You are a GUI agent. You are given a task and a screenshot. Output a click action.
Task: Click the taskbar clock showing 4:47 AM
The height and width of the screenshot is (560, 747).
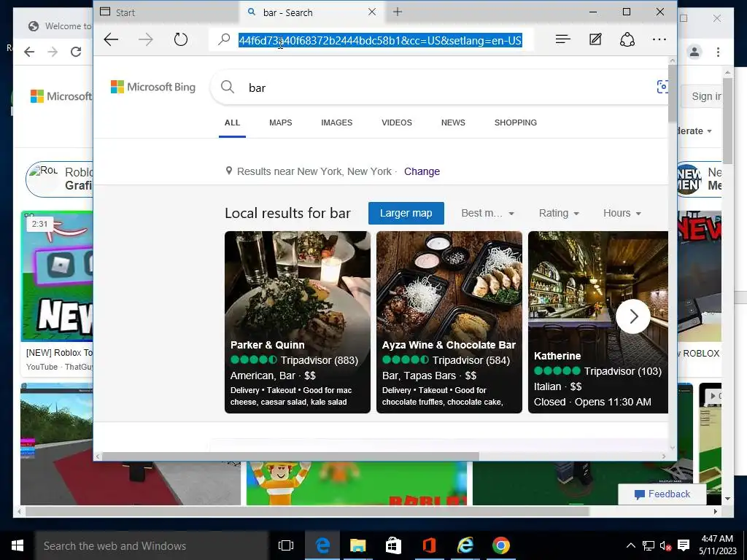(x=718, y=545)
